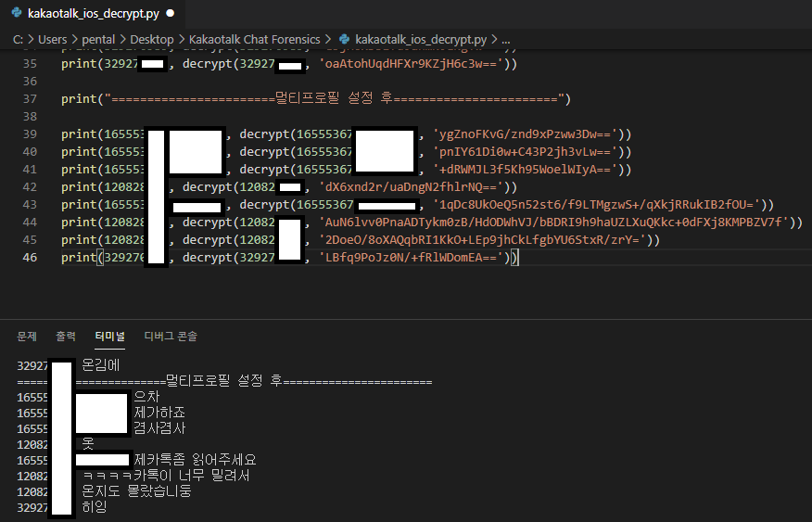Viewport: 812px width, 522px height.
Task: Click the print keyword on line 44
Action: pyautogui.click(x=79, y=223)
